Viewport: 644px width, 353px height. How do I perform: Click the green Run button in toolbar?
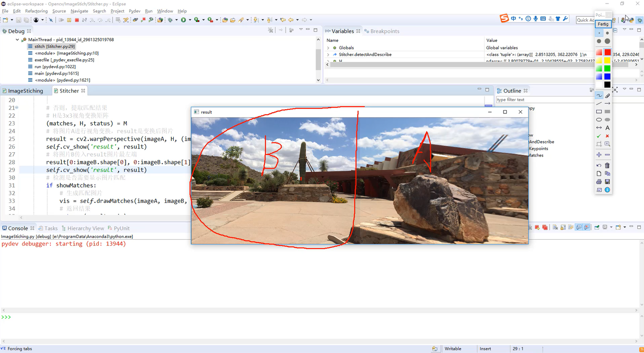tap(184, 20)
